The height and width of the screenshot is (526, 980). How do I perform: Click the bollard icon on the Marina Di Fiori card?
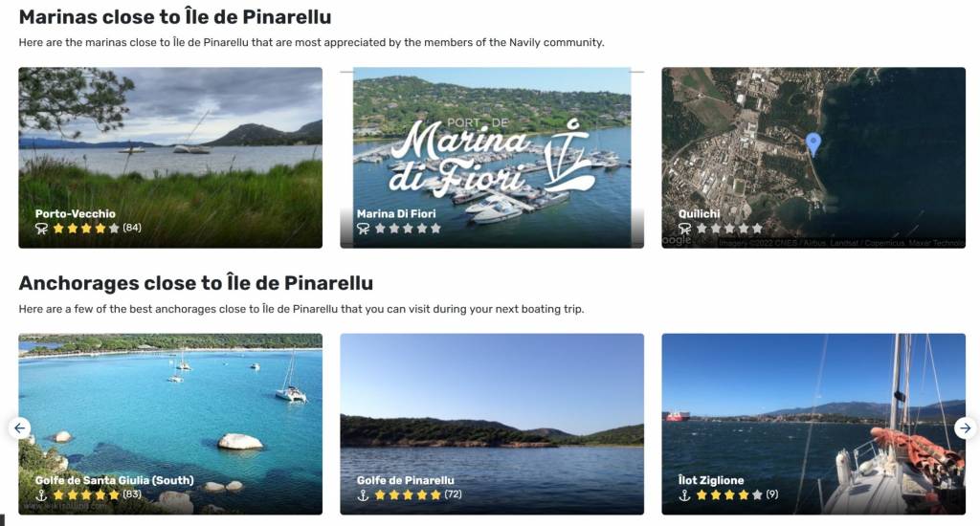coord(363,228)
